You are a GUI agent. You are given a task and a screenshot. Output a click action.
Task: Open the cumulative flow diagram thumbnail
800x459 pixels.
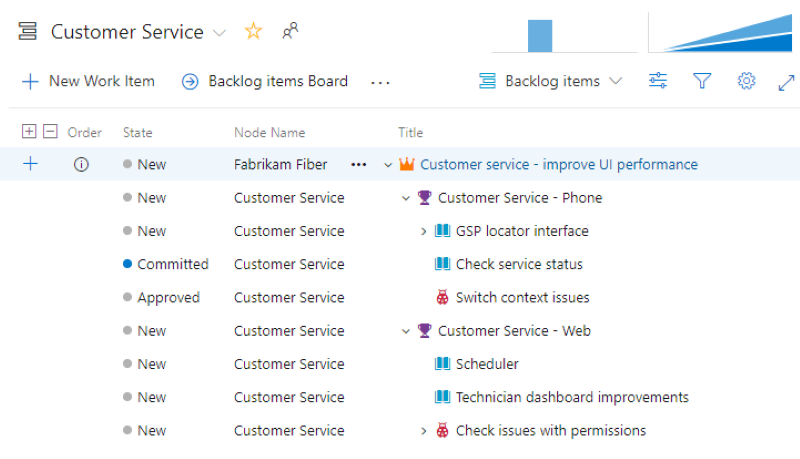(720, 33)
